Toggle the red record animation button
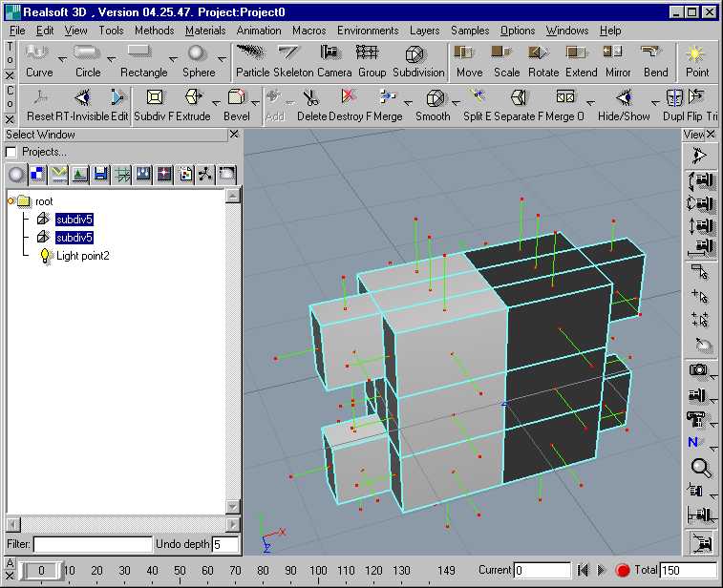The height and width of the screenshot is (588, 723). point(623,570)
